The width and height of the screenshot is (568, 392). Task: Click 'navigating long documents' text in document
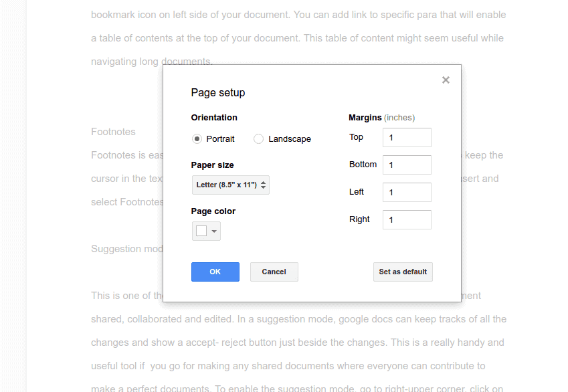151,62
